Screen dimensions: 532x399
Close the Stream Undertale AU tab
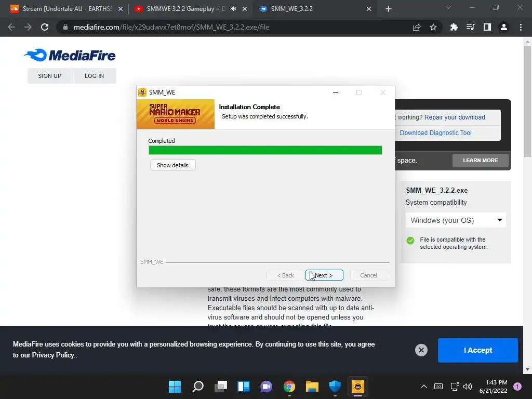click(x=121, y=9)
